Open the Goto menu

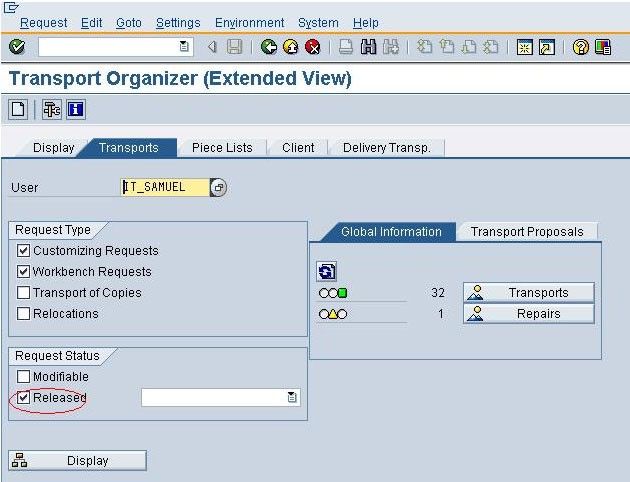[x=129, y=23]
